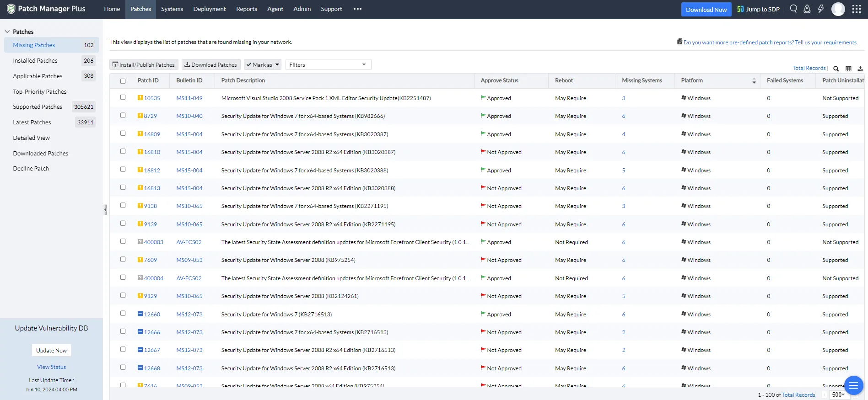Click the gray severity icon of patch 400004
The image size is (868, 400).
[140, 278]
